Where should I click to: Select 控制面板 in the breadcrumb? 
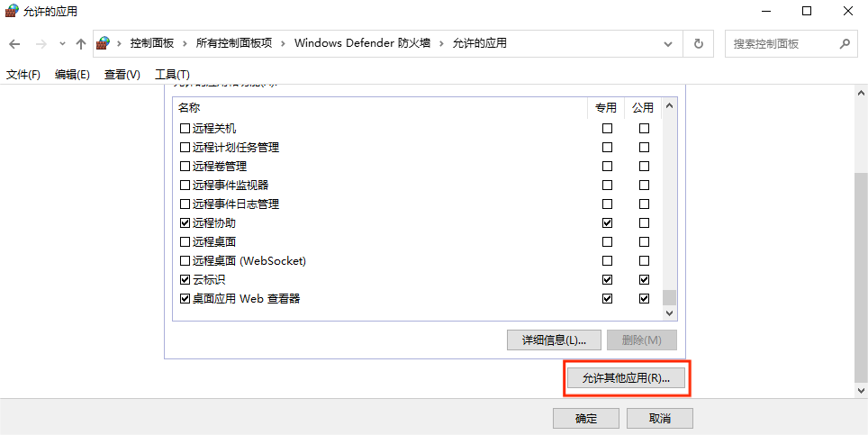coord(152,42)
